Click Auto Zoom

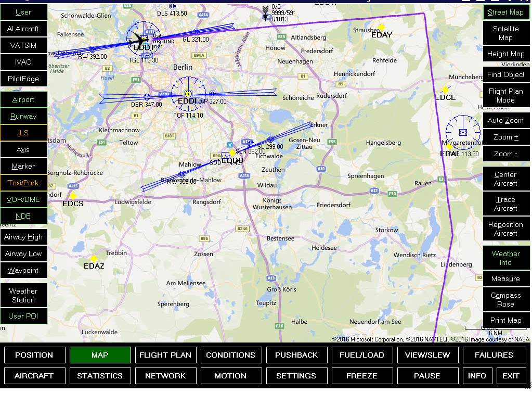tap(506, 121)
